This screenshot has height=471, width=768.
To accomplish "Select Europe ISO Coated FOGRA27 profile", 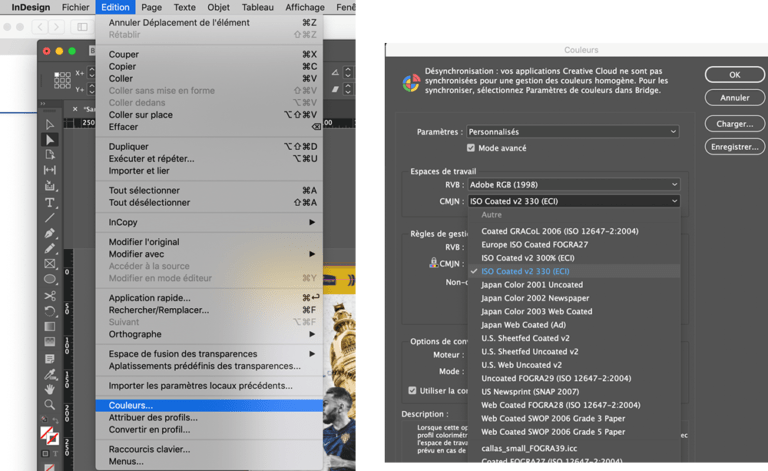I will click(x=574, y=244).
